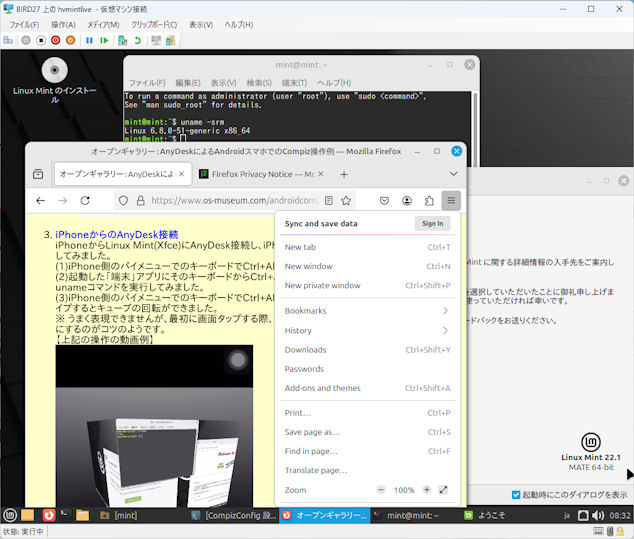The height and width of the screenshot is (539, 634).
Task: Go back in Firefox
Action: coord(40,200)
